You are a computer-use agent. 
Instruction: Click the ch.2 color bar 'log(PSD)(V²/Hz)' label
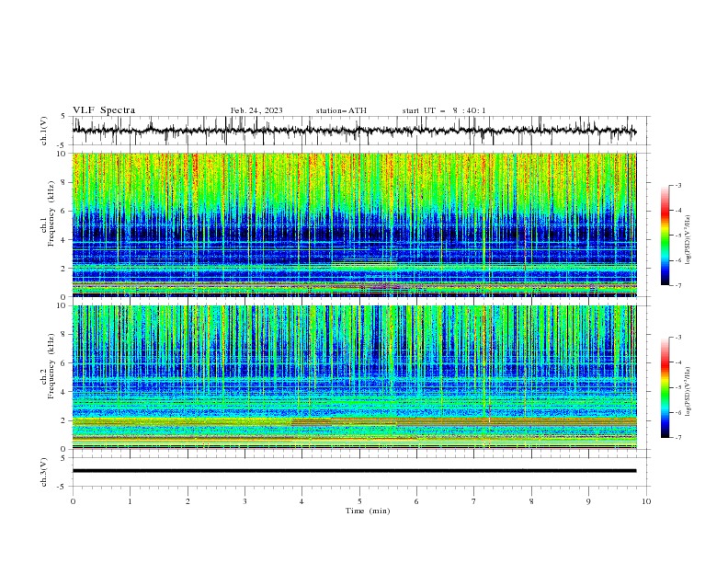pos(688,392)
